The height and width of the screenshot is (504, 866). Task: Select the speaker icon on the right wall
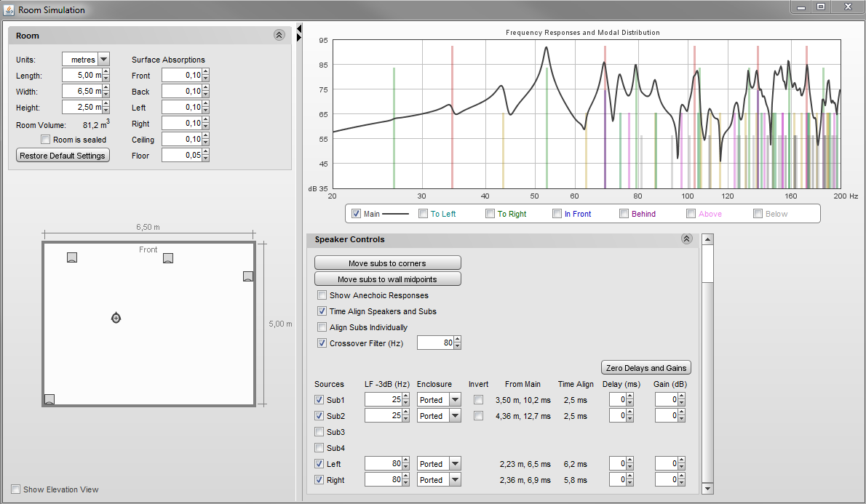click(248, 276)
